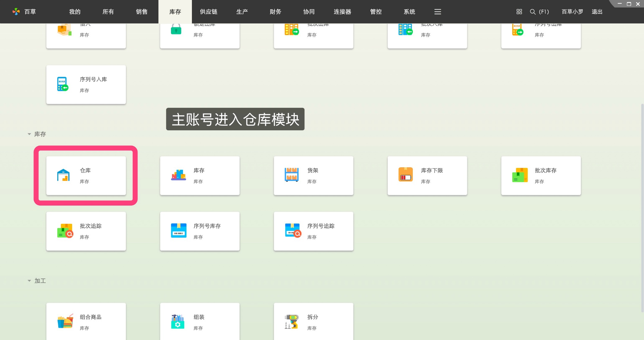Open the 连接器 menu tab
Image resolution: width=644 pixels, height=340 pixels.
[x=343, y=12]
